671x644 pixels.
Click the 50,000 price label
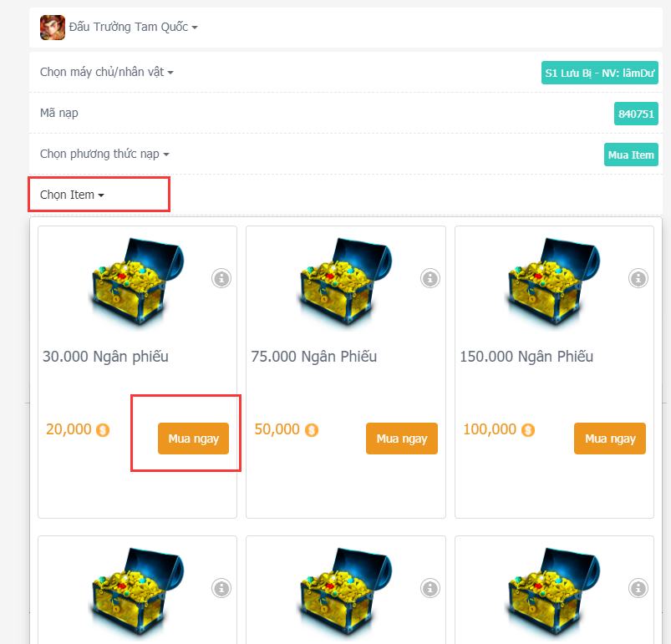click(x=277, y=429)
